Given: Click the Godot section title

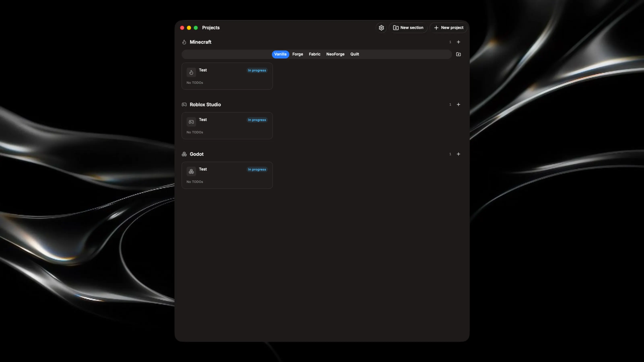Looking at the screenshot, I should click(x=196, y=154).
